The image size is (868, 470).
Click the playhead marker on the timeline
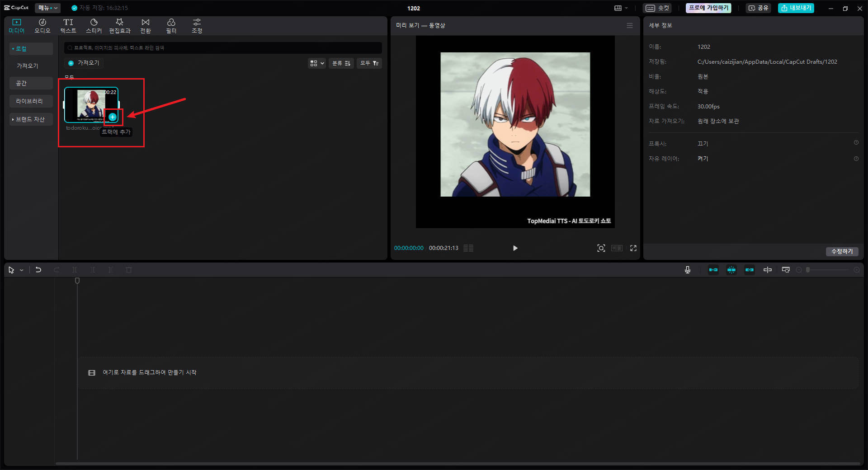pos(77,281)
